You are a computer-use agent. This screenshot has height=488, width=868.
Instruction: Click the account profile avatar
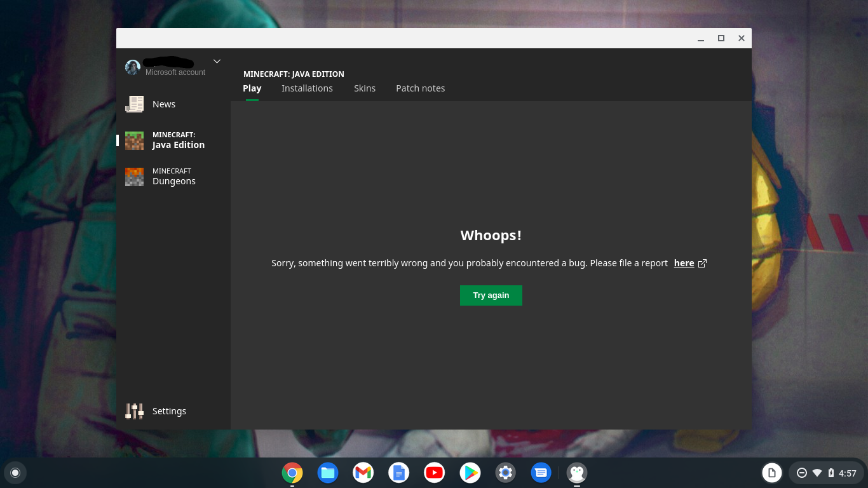(x=133, y=67)
